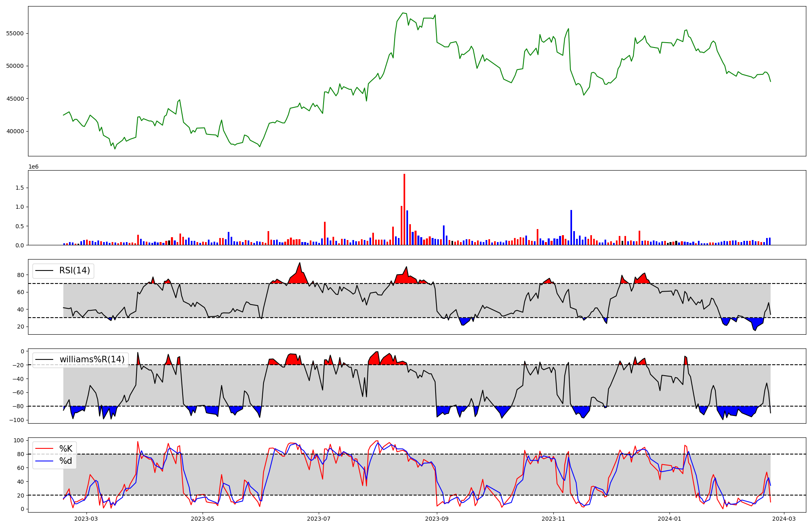Click the 100 tick on stochastic axis
The height and width of the screenshot is (528, 812).
[19, 440]
